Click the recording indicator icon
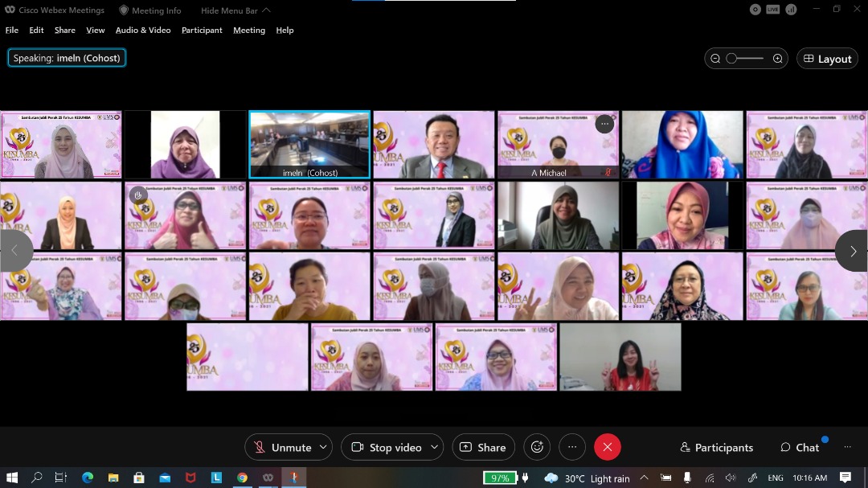Screen dimensions: 868x488 (755, 10)
